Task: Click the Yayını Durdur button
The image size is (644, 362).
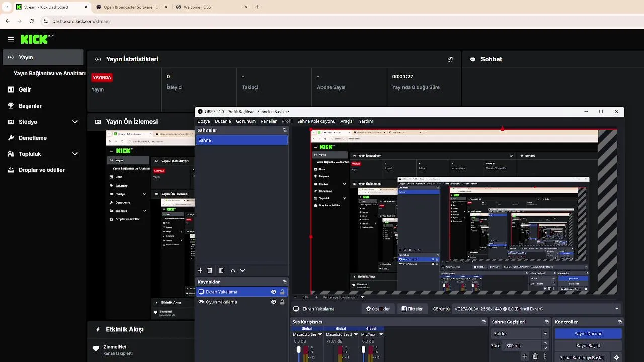Action: point(588,333)
